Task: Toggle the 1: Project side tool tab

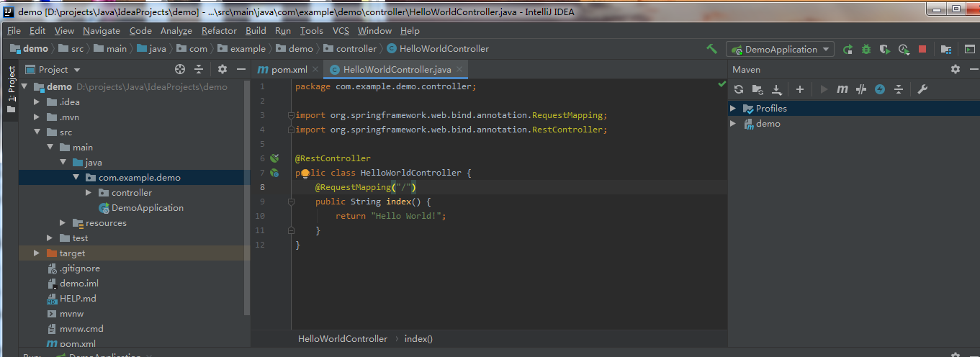Action: tap(11, 89)
